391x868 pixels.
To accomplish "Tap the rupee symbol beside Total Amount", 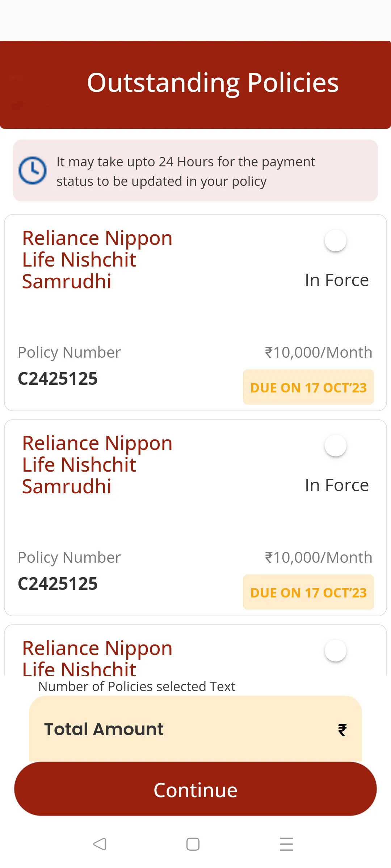I will pos(342,730).
